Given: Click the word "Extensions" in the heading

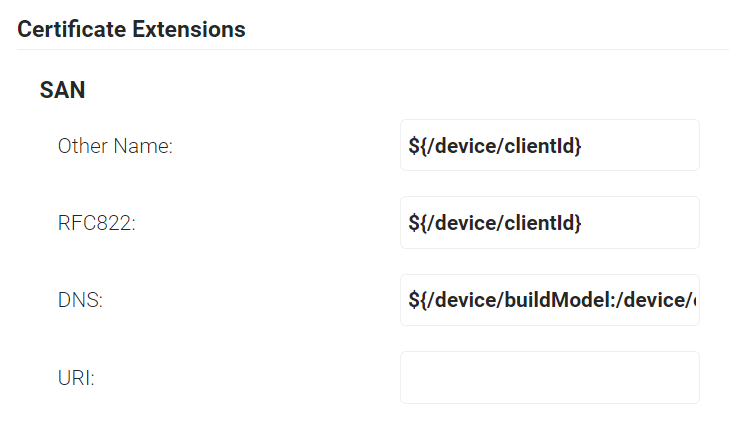Looking at the screenshot, I should point(189,29).
